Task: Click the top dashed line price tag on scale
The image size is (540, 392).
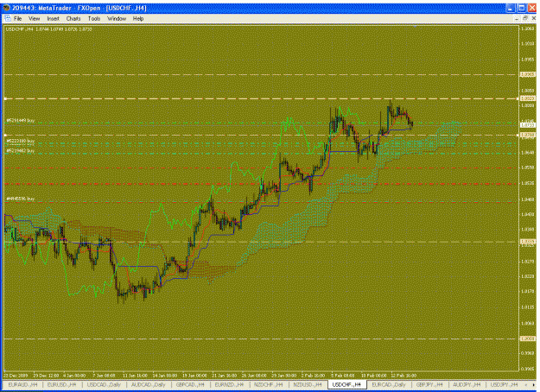Action: point(528,74)
